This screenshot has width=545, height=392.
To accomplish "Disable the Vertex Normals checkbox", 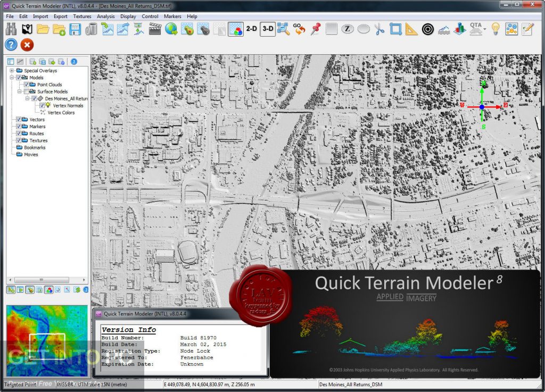I will click(42, 105).
